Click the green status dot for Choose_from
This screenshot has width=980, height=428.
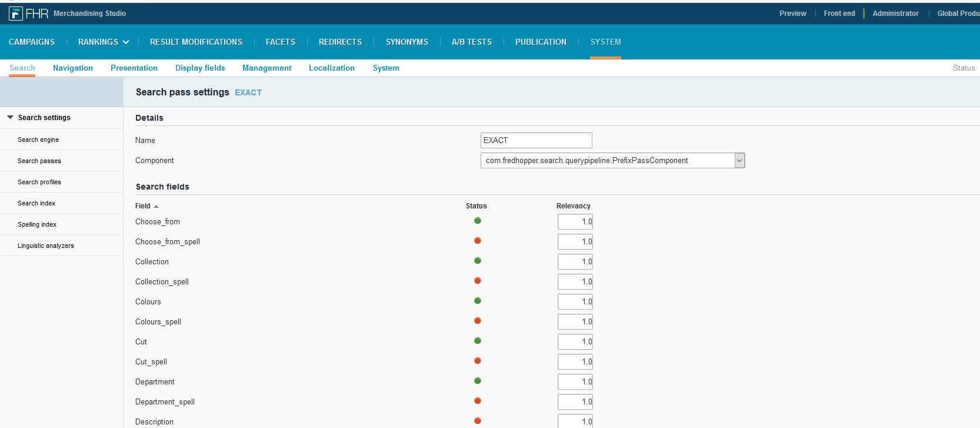(x=478, y=221)
